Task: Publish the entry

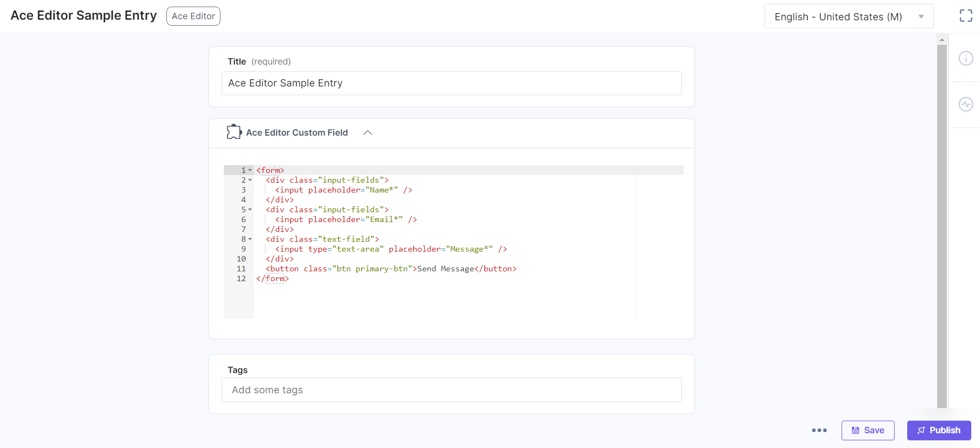Action: coord(938,430)
